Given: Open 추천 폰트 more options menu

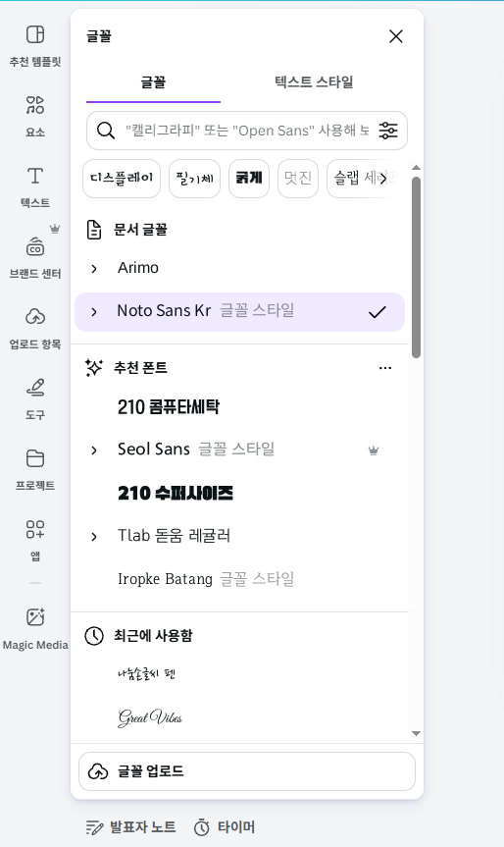Looking at the screenshot, I should [385, 368].
